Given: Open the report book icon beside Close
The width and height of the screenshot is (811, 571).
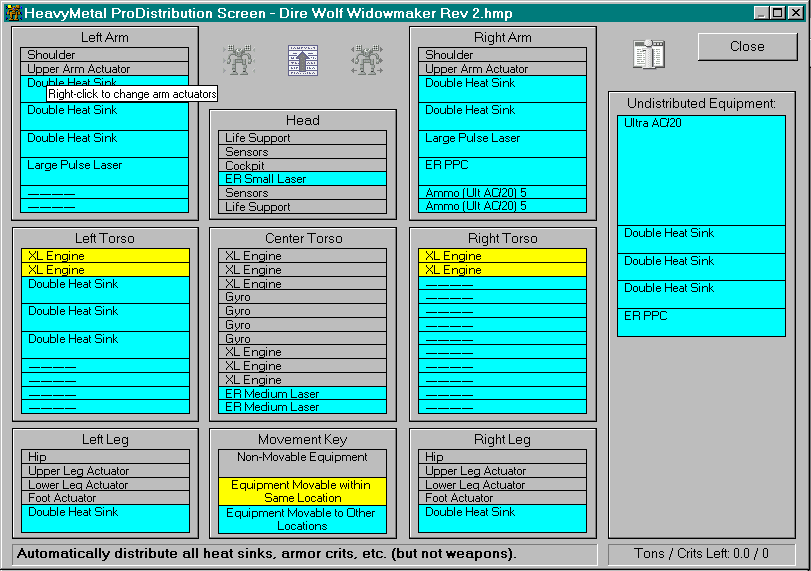Looking at the screenshot, I should [649, 54].
